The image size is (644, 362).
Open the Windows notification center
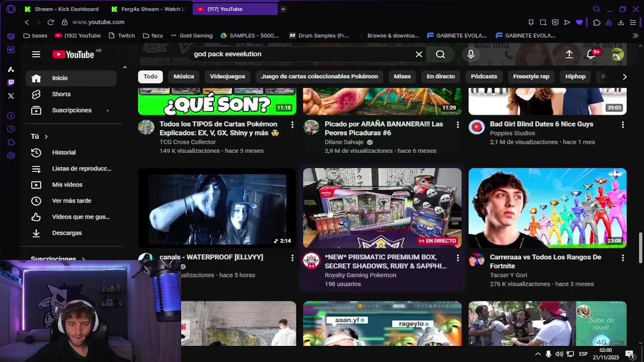pos(629,354)
